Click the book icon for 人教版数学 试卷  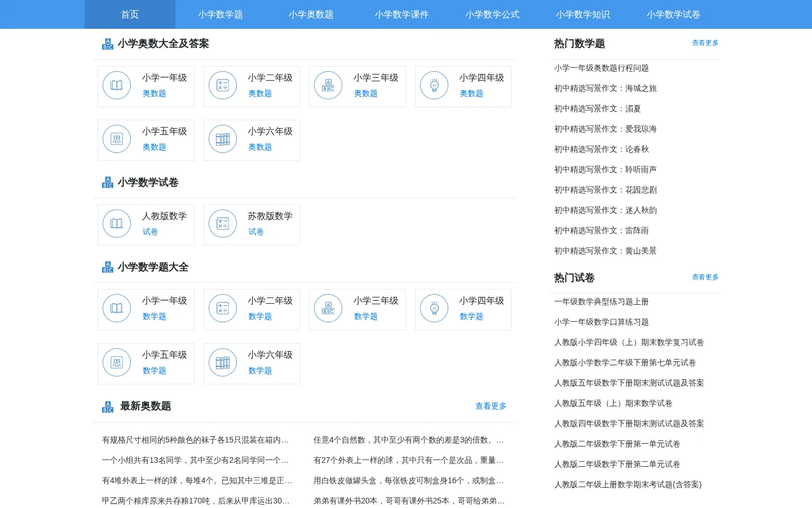[x=117, y=224]
